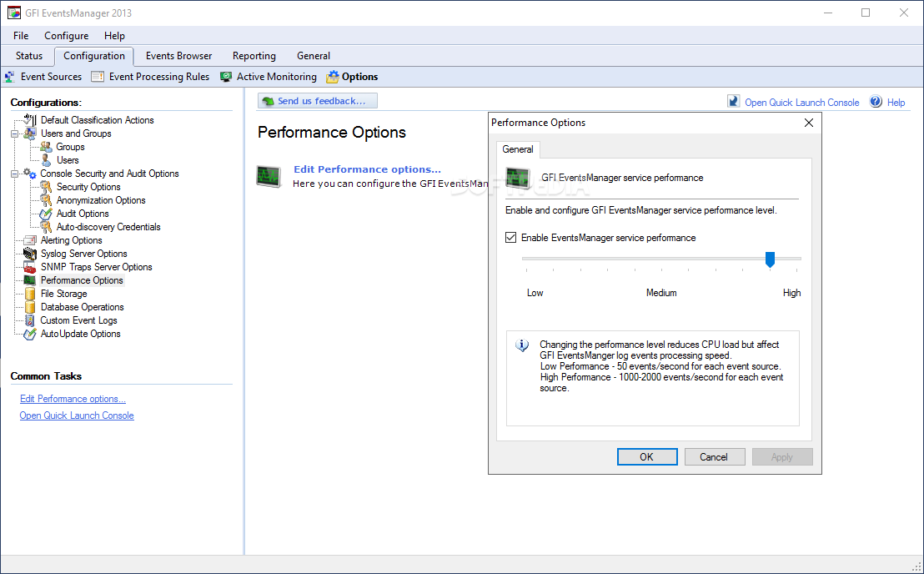This screenshot has height=574, width=924.
Task: Select the General tab in Performance Options dialog
Action: [518, 149]
